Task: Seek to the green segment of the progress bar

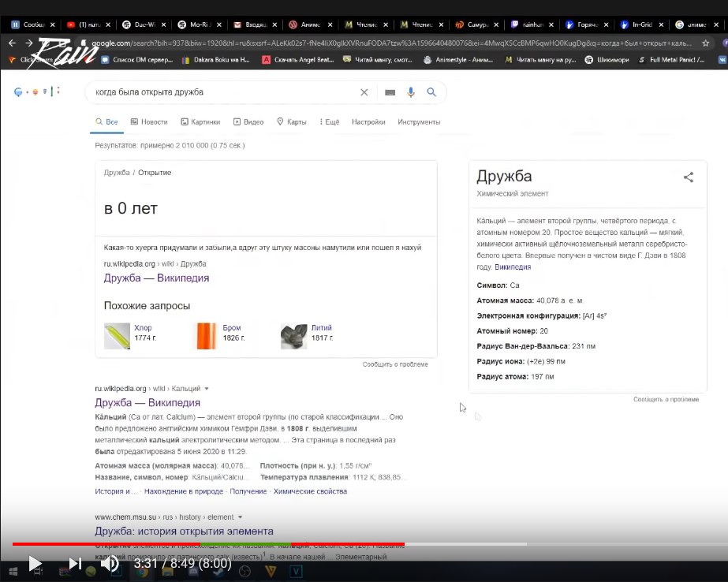Action: pos(245,544)
